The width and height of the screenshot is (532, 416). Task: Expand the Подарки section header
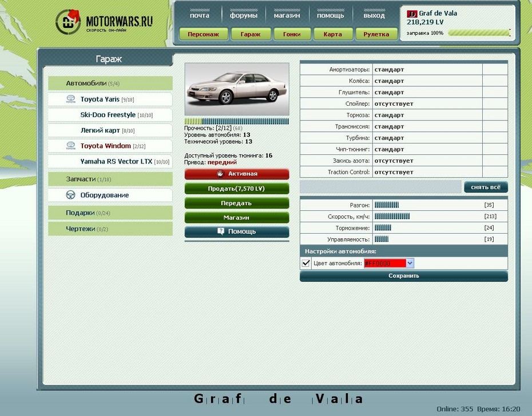[x=110, y=213]
